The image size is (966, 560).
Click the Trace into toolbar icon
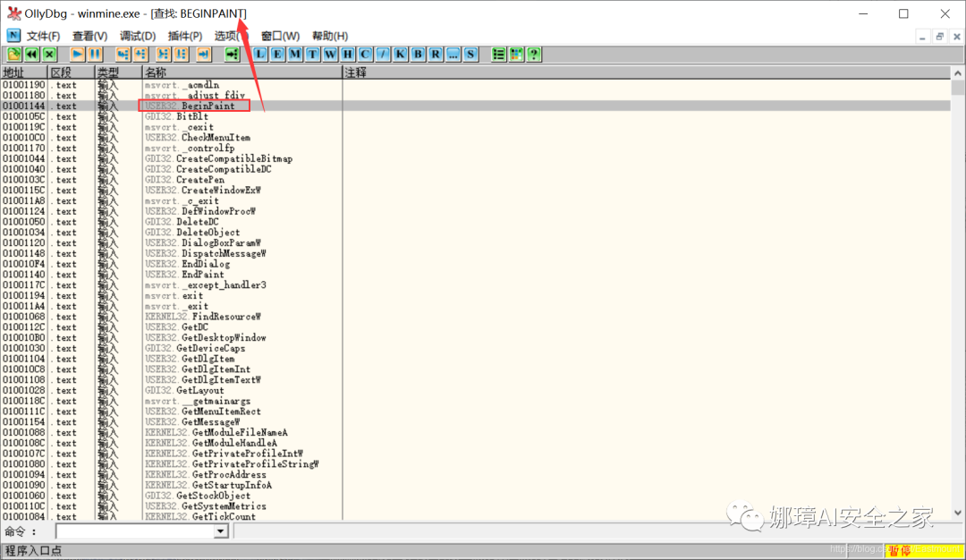(164, 55)
